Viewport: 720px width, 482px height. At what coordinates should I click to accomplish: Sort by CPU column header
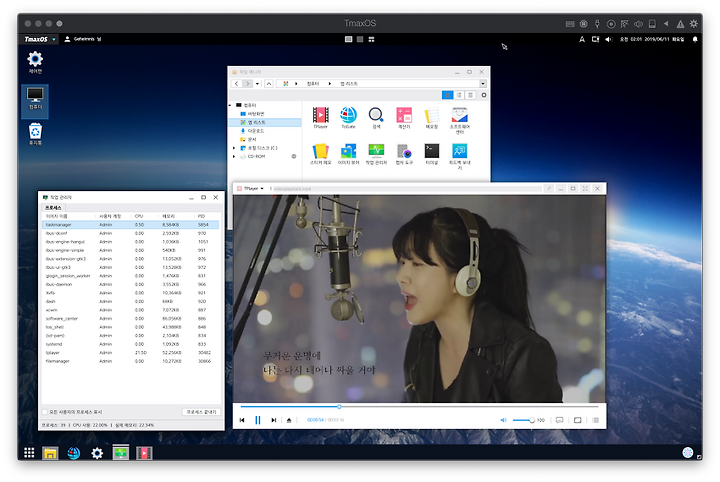139,216
